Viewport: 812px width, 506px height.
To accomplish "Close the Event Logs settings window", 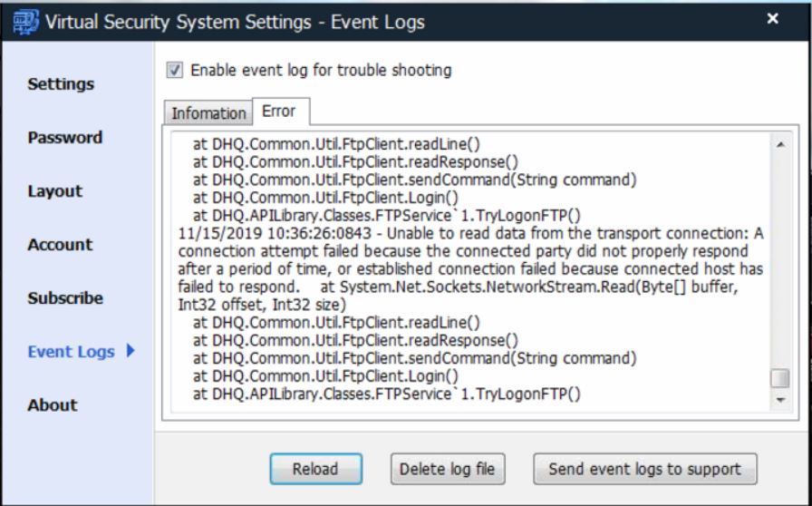I will tap(772, 19).
